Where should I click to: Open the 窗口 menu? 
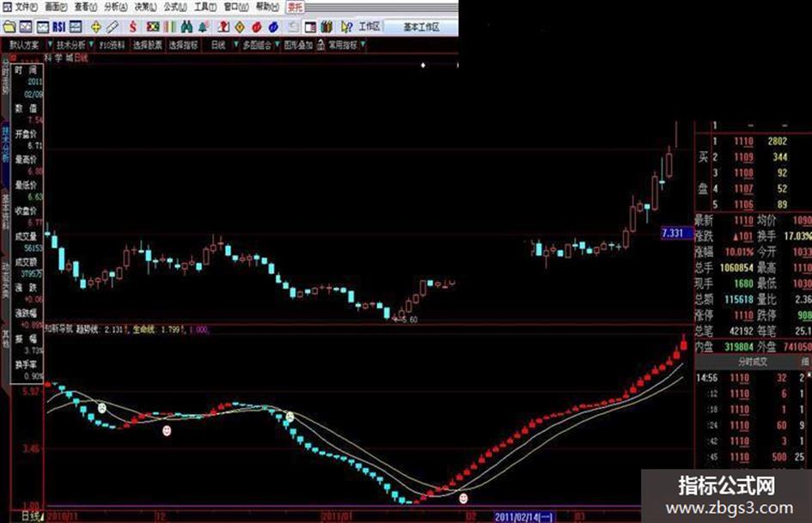click(x=236, y=7)
